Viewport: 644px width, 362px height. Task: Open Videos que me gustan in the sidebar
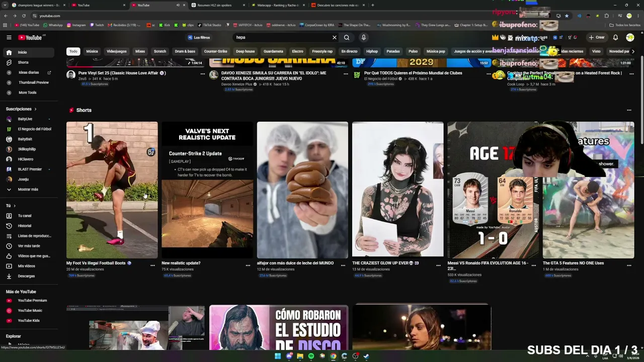29,256
